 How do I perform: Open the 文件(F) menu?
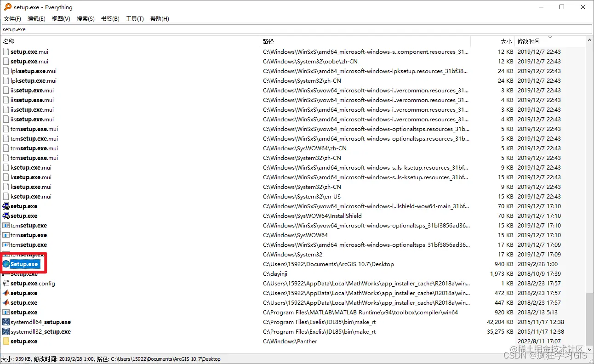(12, 19)
